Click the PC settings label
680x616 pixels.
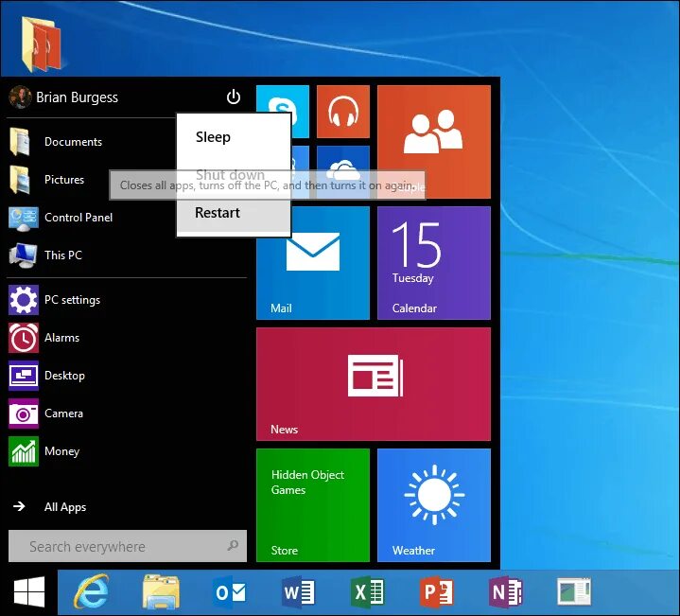coord(73,300)
